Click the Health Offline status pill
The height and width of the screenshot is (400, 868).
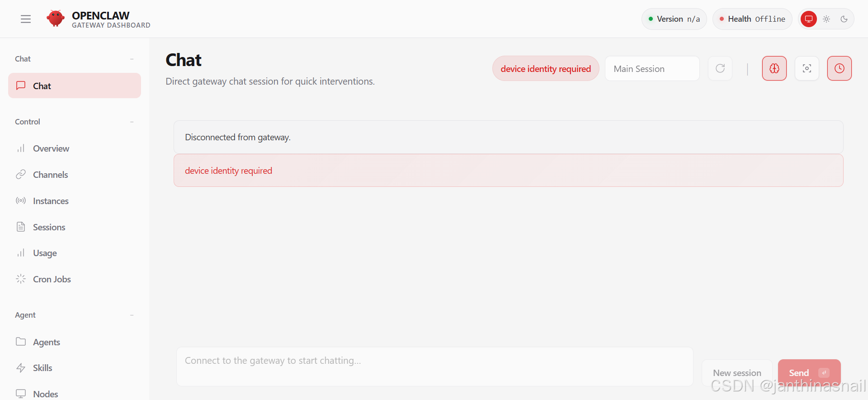point(752,19)
